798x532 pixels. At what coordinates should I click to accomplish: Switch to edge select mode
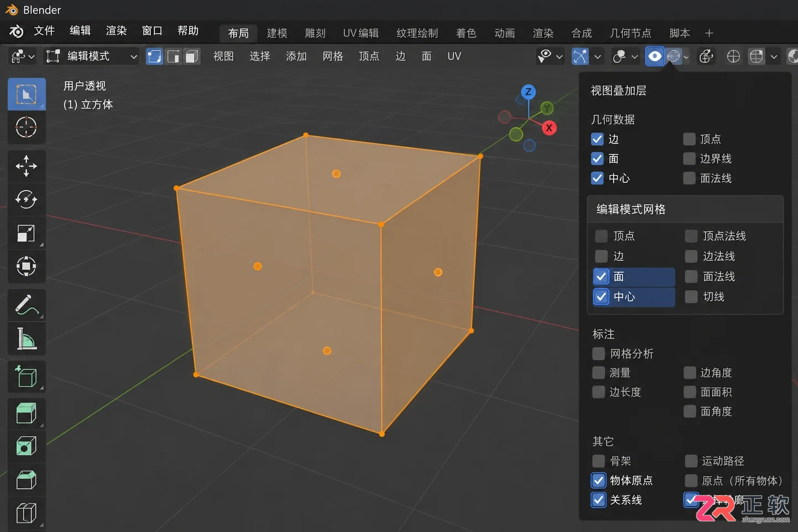(x=173, y=57)
